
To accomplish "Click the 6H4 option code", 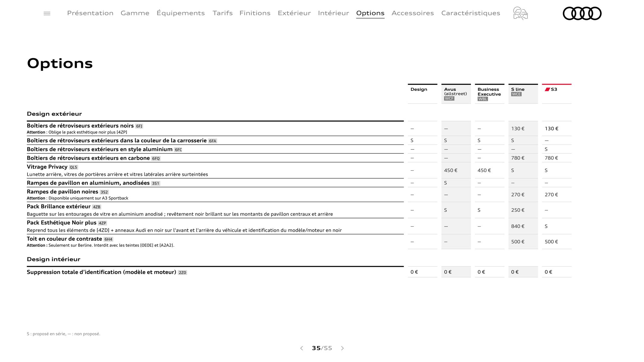I will tap(108, 239).
